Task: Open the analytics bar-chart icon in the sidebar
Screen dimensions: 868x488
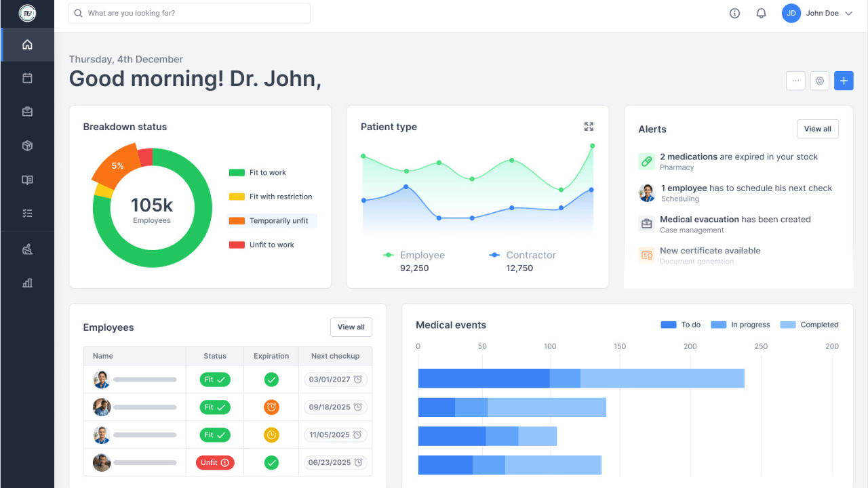Action: (27, 283)
